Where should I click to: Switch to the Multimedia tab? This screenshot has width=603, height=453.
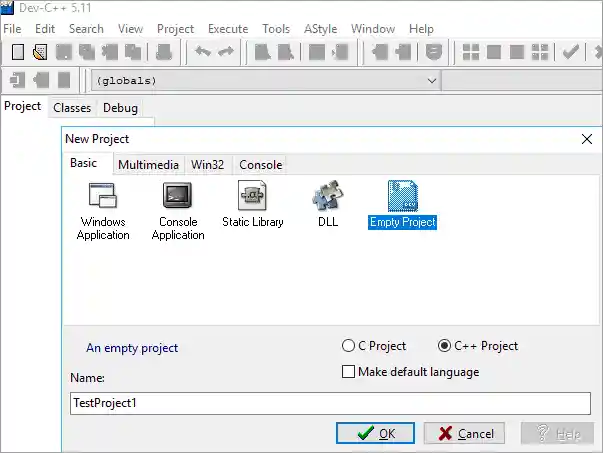coord(148,165)
